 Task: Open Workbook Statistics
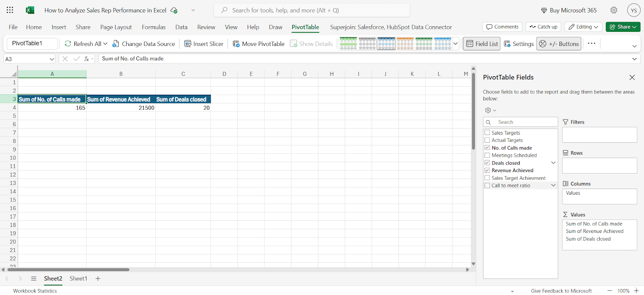pyautogui.click(x=35, y=291)
